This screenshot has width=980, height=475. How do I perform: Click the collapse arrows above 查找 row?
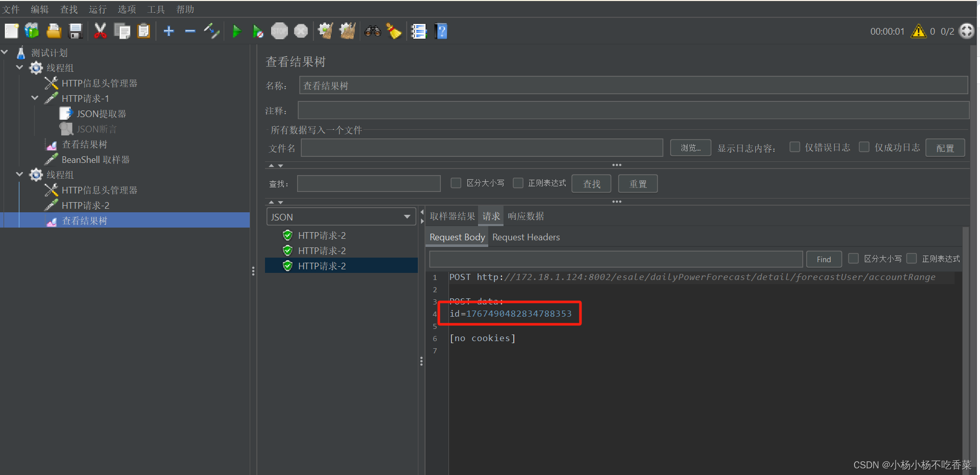pyautogui.click(x=276, y=165)
